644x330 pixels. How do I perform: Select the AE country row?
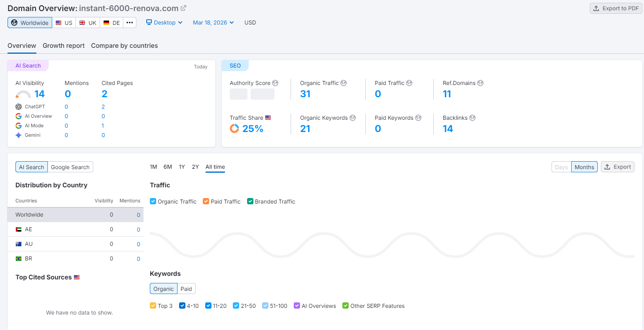(76, 229)
